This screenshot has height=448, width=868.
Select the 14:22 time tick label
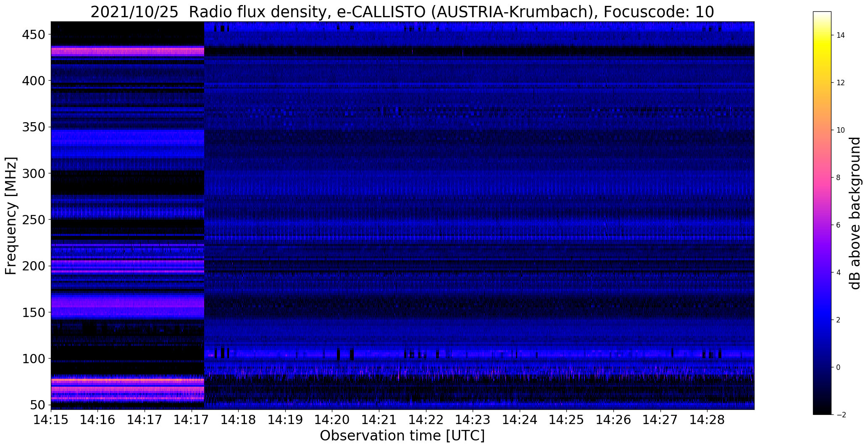click(x=426, y=420)
